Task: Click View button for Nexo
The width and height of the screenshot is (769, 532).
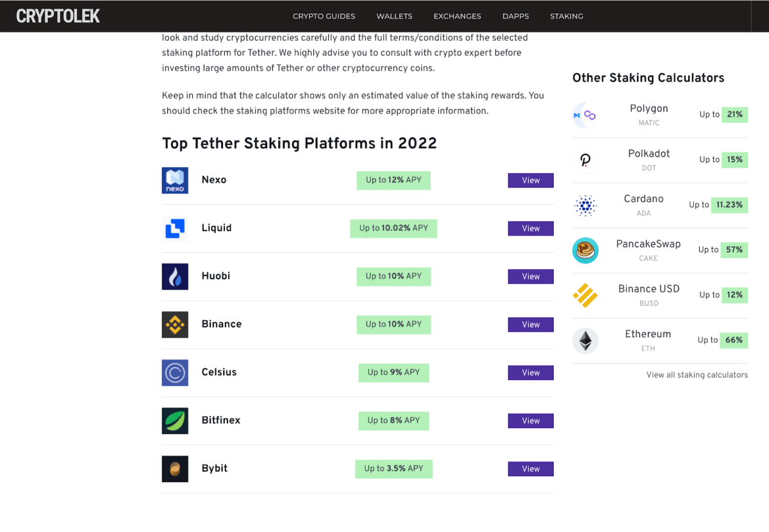Action: pos(531,180)
